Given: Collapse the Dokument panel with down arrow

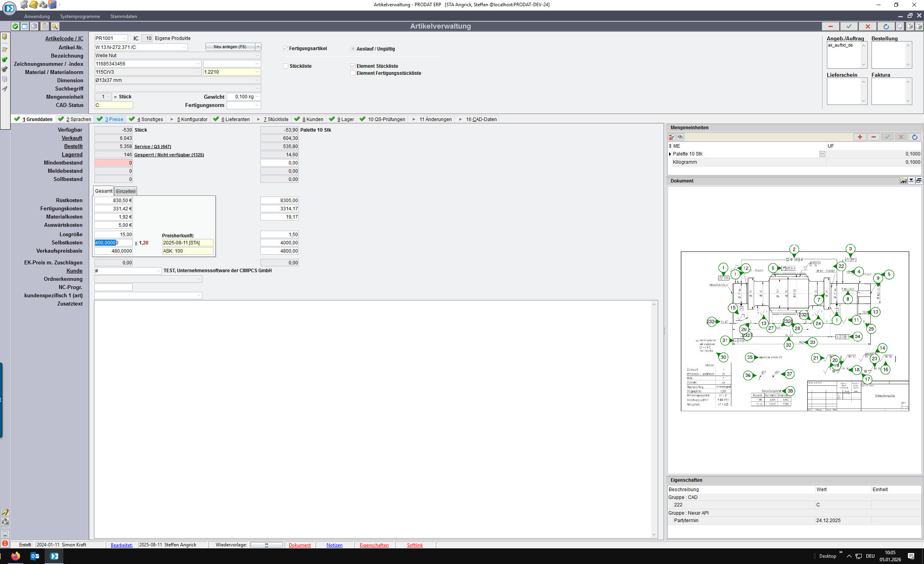Looking at the screenshot, I should pyautogui.click(x=911, y=181).
